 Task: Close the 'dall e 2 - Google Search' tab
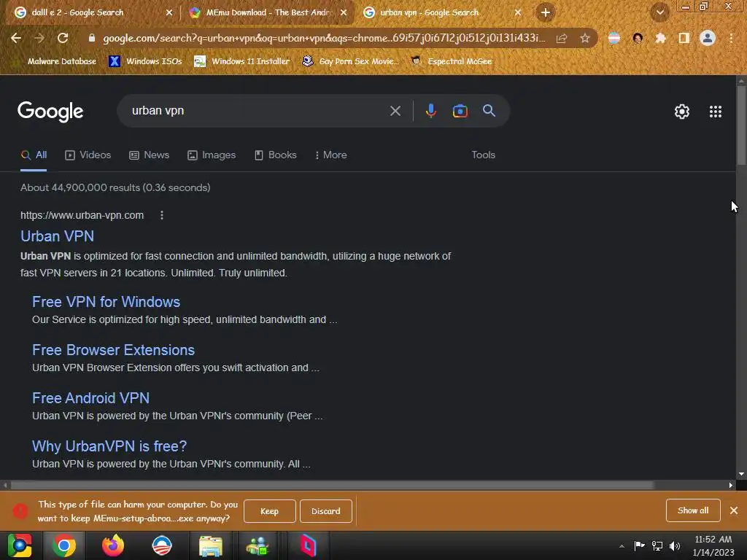pos(169,13)
